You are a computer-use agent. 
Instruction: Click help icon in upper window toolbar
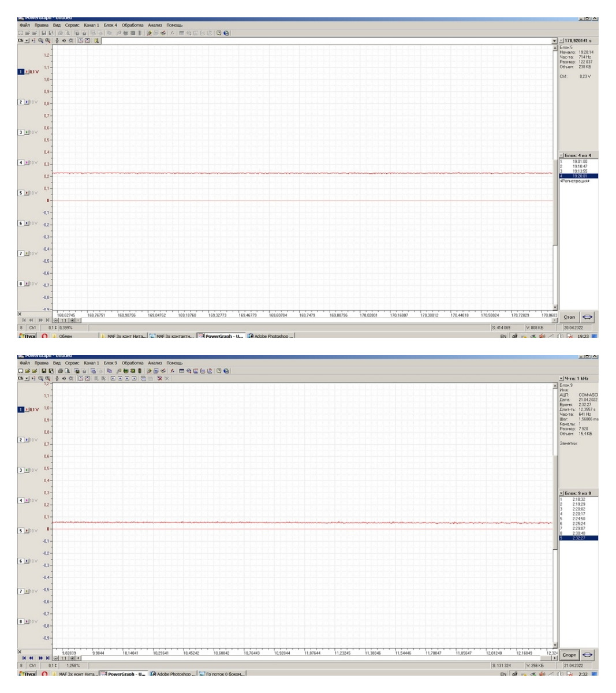pyautogui.click(x=219, y=33)
